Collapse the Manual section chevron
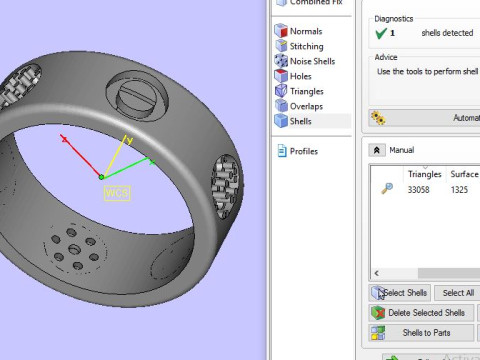The height and width of the screenshot is (360, 480). pyautogui.click(x=377, y=150)
